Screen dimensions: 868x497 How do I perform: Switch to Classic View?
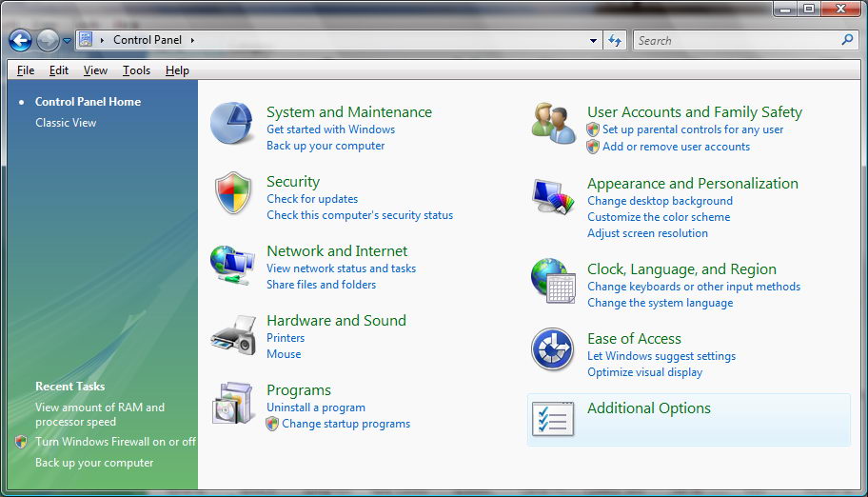[66, 123]
